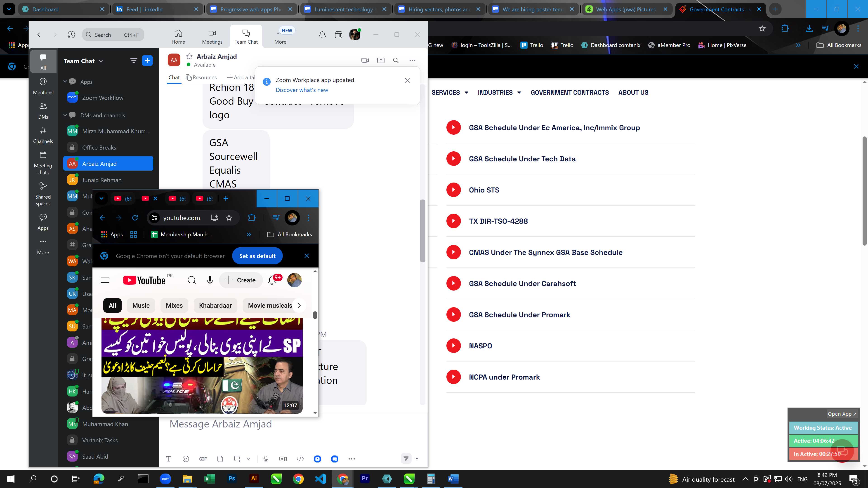Click YouTube voice search microphone
The width and height of the screenshot is (868, 488).
click(x=210, y=280)
